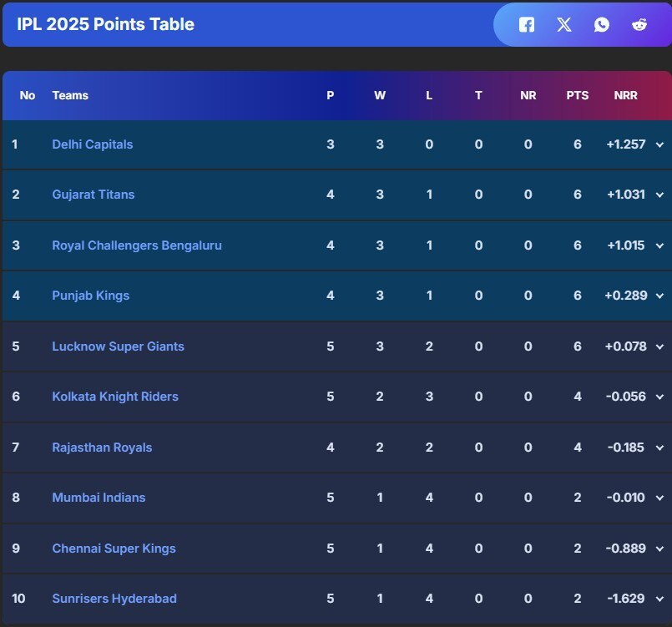Share the standings on X
The image size is (672, 627).
tap(563, 24)
